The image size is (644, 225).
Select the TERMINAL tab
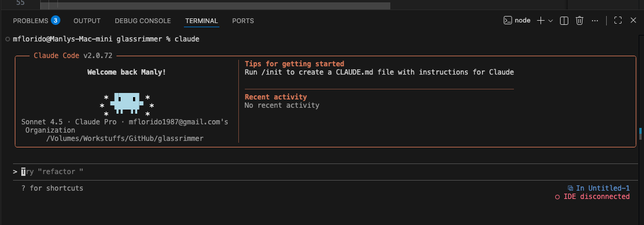[201, 21]
